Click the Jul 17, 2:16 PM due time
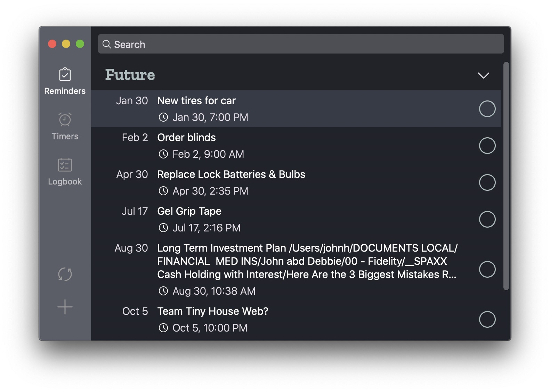 click(x=206, y=228)
